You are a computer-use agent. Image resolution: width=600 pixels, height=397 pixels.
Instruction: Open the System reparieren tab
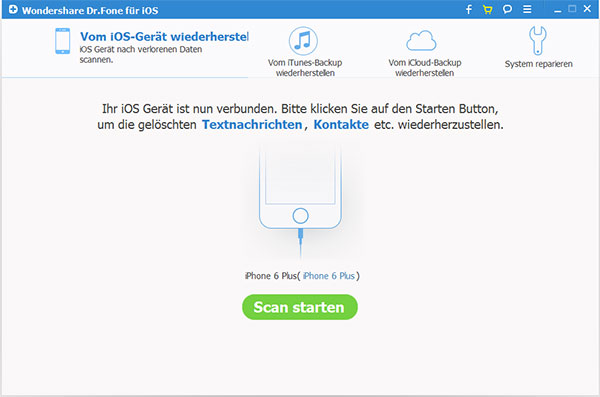538,47
